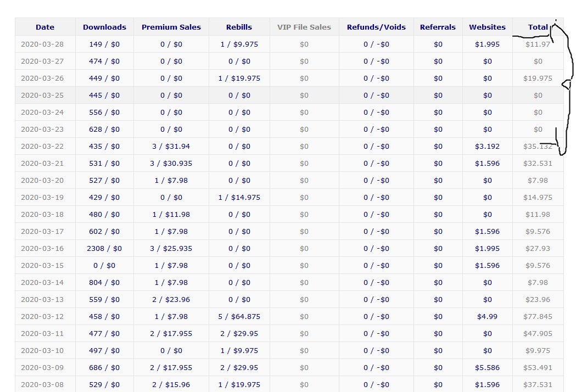This screenshot has width=576, height=392.
Task: Click the Websites column header
Action: [487, 27]
